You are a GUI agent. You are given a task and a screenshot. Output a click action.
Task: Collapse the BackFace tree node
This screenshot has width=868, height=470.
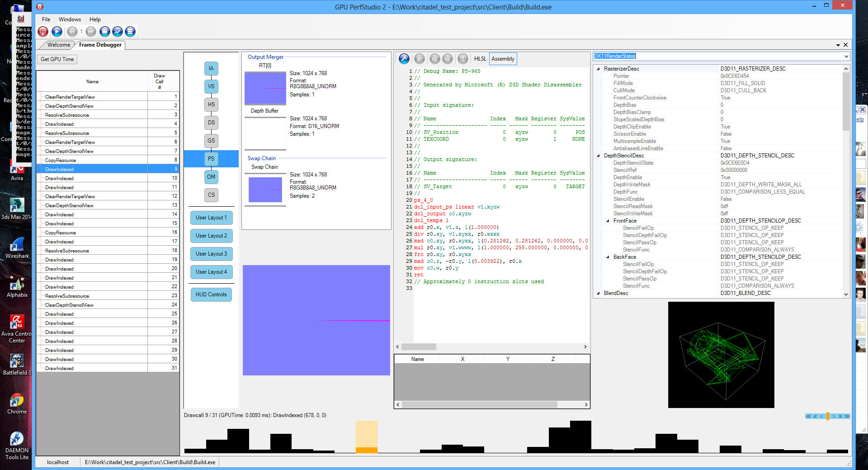608,257
